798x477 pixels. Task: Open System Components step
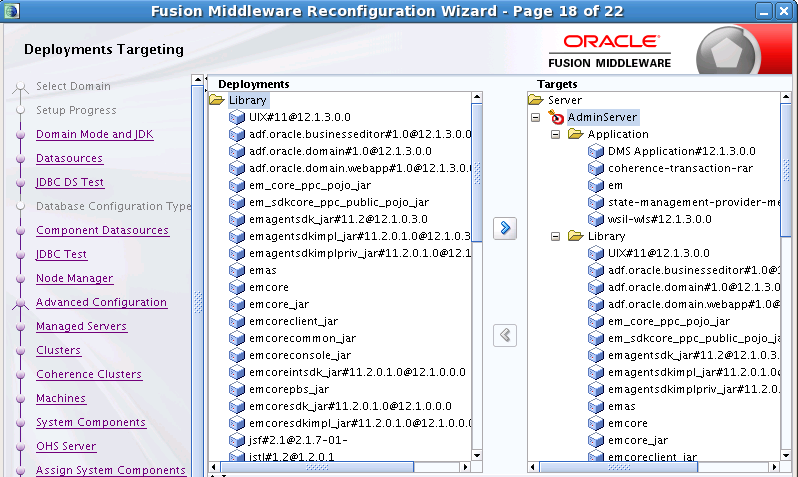click(x=91, y=422)
